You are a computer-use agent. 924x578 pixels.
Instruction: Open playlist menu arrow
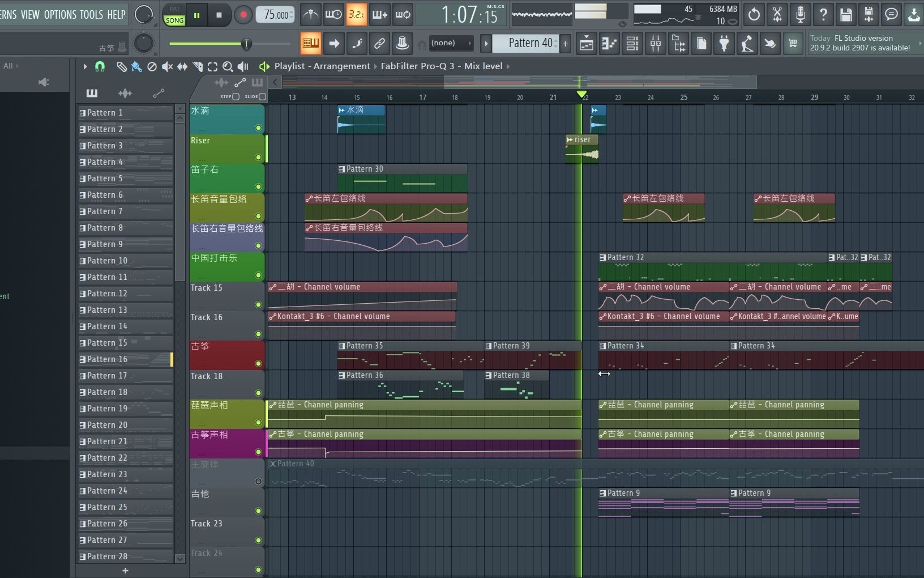tap(85, 66)
